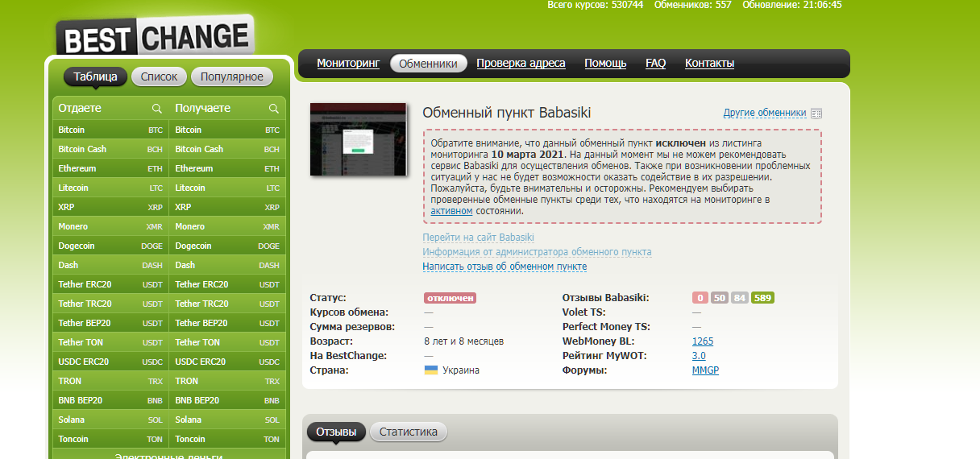Viewport: 980px width, 459px height.
Task: Select Litecoin LTC in Отдаете column
Action: coord(110,188)
